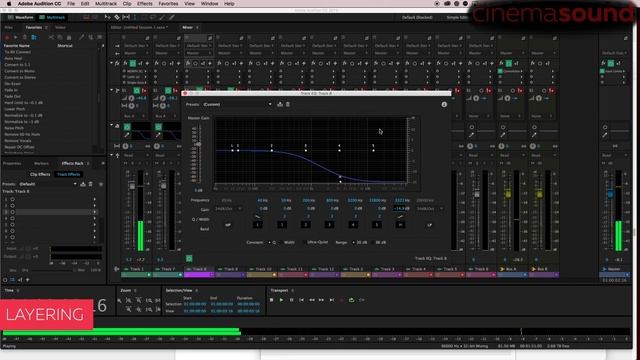640x360 pixels.
Task: Select the Remove Vocals favorite
Action: coord(18,141)
